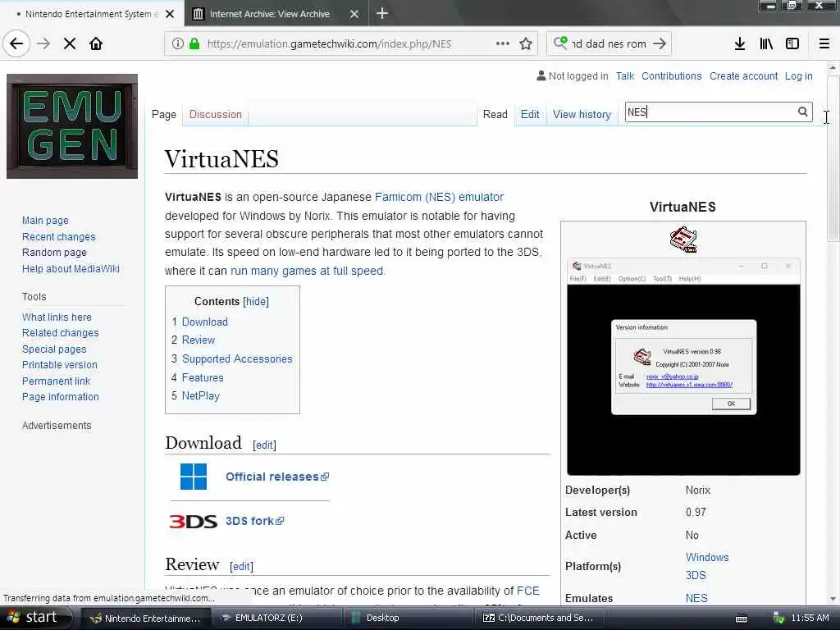Open the Firefox hamburger menu
Screen dimensions: 840x630
824,44
